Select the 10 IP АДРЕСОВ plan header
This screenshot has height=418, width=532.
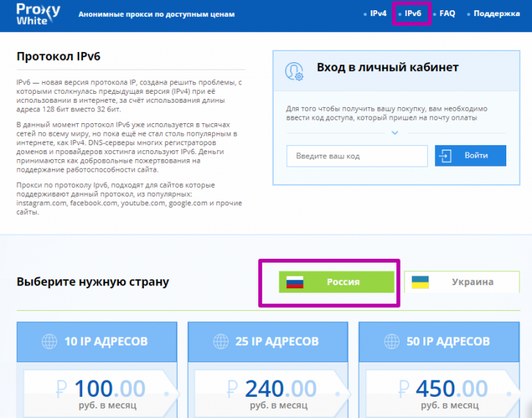(97, 342)
